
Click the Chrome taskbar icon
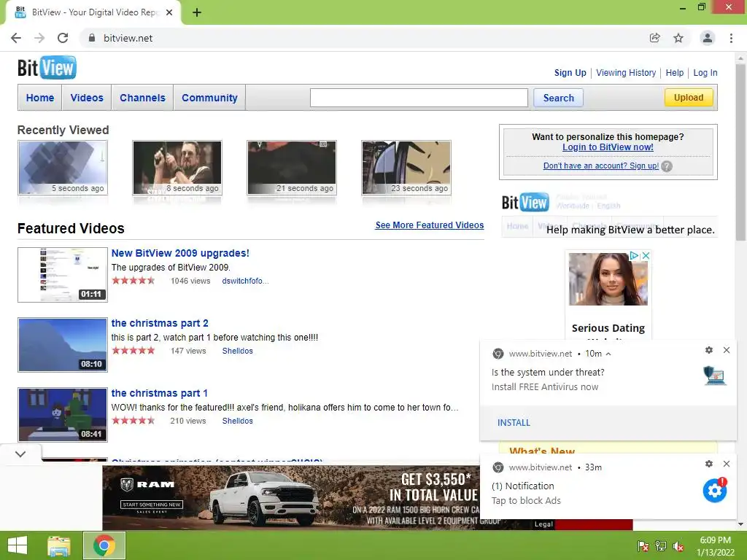pos(104,545)
